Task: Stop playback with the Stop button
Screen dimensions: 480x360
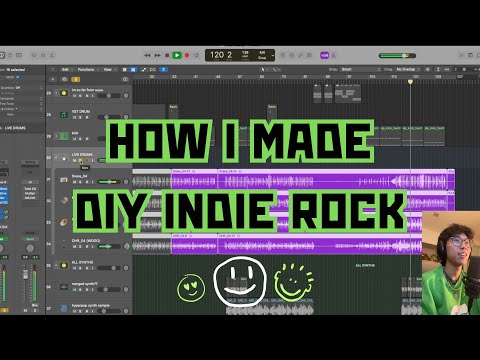Action: click(167, 55)
